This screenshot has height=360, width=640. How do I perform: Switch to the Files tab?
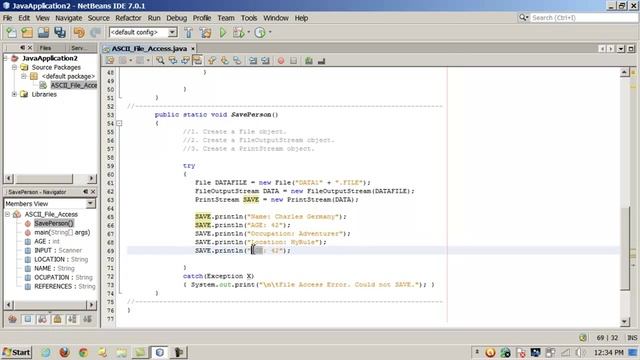pos(45,48)
